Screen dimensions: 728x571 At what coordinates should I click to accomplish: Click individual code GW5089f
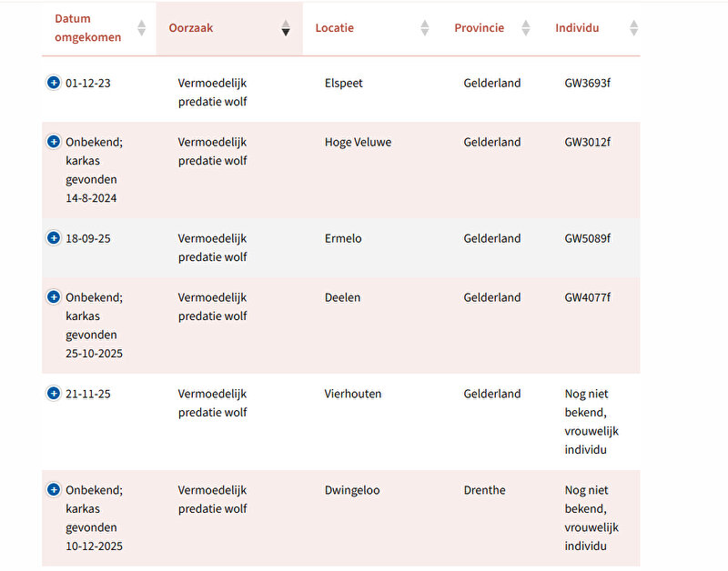point(588,238)
